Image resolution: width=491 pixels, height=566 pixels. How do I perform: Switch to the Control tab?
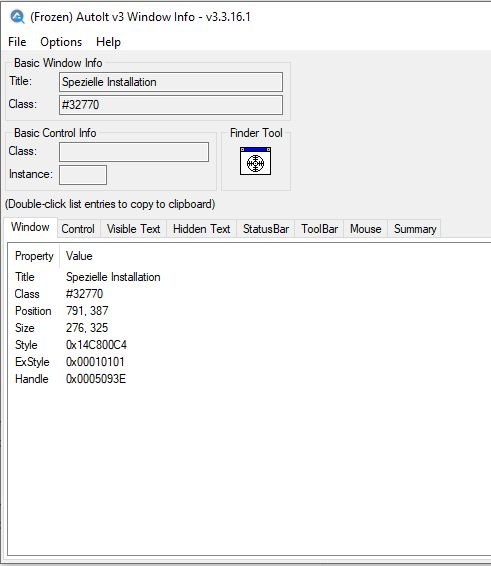click(78, 229)
